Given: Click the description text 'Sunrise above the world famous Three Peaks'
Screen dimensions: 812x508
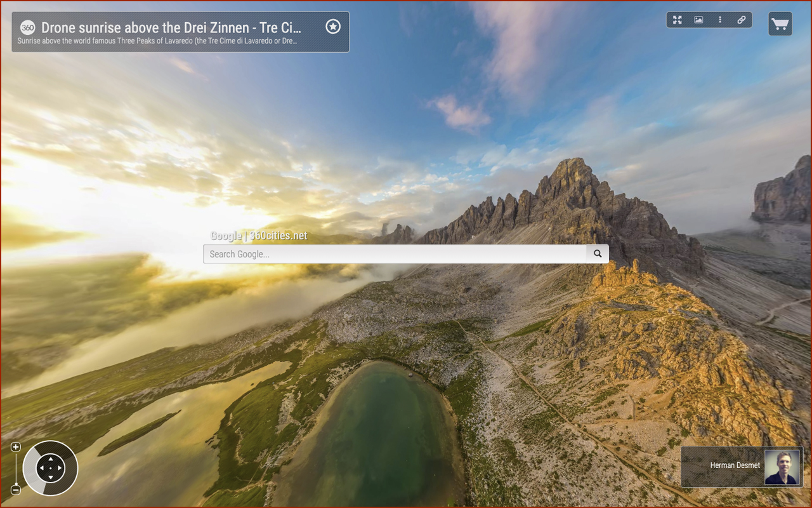Looking at the screenshot, I should point(157,41).
